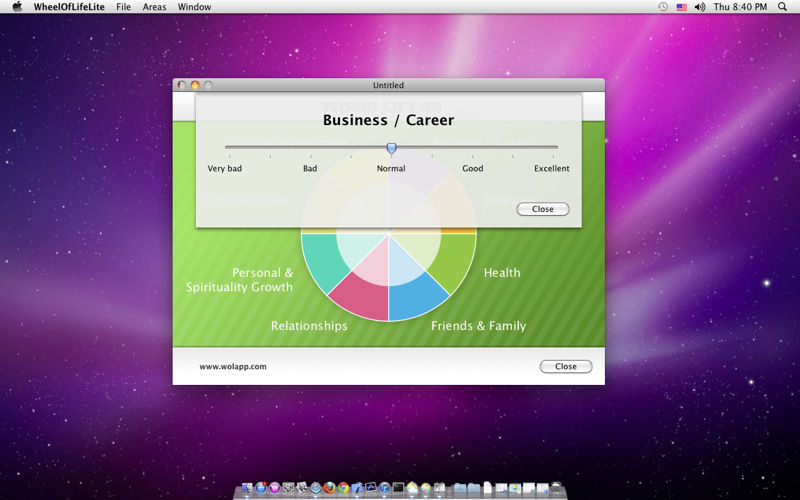
Task: Click the 'Health' wheel label
Action: coord(502,273)
